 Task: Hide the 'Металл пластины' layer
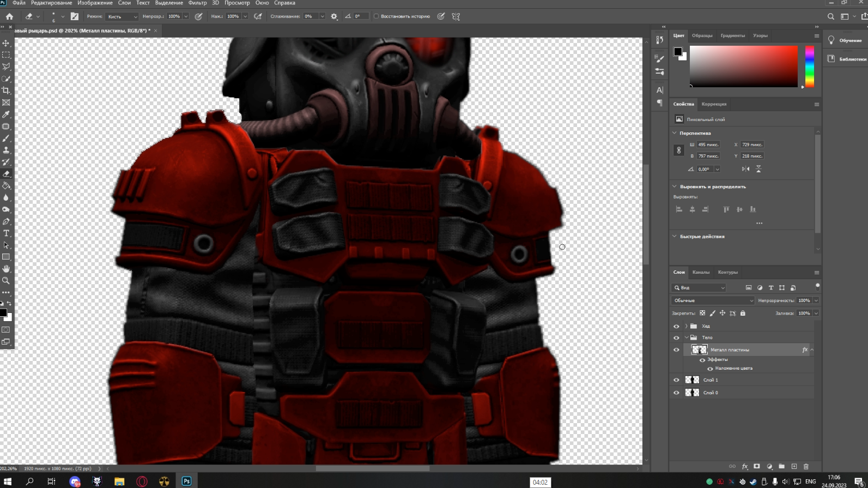(676, 350)
